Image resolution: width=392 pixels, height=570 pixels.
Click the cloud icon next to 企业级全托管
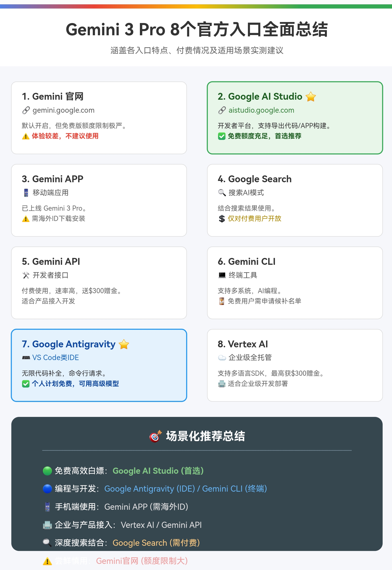pyautogui.click(x=222, y=358)
